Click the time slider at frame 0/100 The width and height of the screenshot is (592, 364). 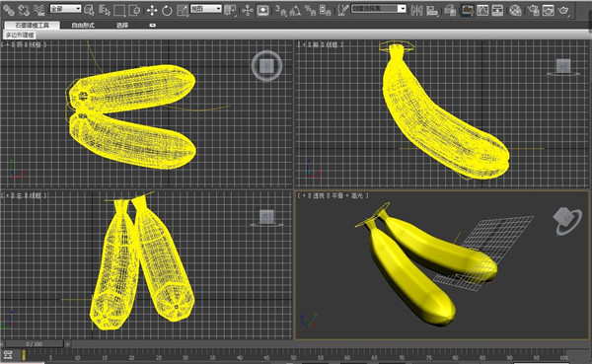[35, 344]
